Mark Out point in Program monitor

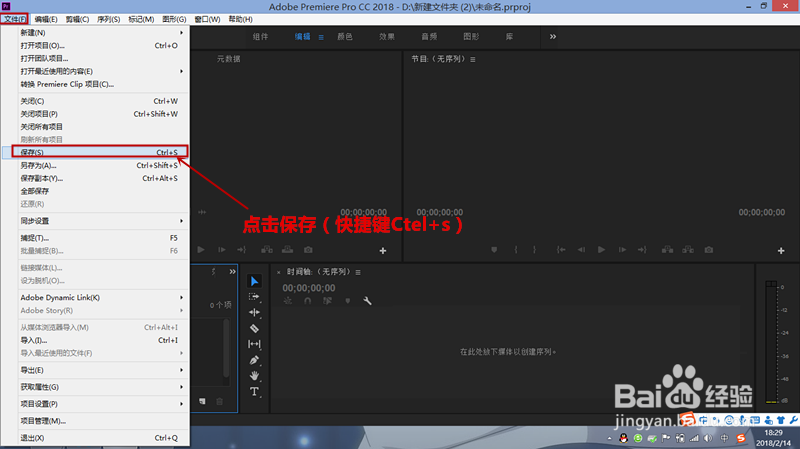tap(534, 250)
